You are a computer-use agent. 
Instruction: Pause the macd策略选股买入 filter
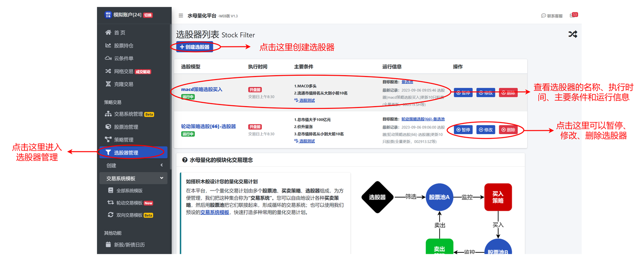coord(463,93)
